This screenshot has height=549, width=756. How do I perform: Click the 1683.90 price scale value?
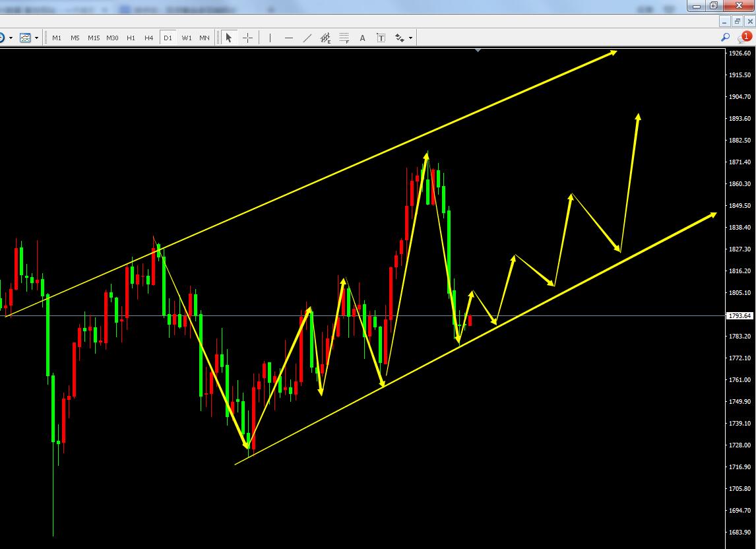(x=740, y=532)
